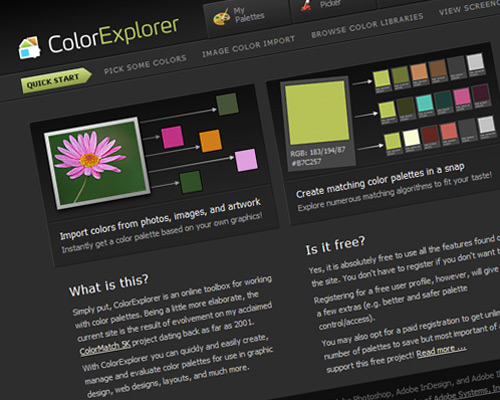Pick the pale cream swatch in bottom palette row

[412, 137]
